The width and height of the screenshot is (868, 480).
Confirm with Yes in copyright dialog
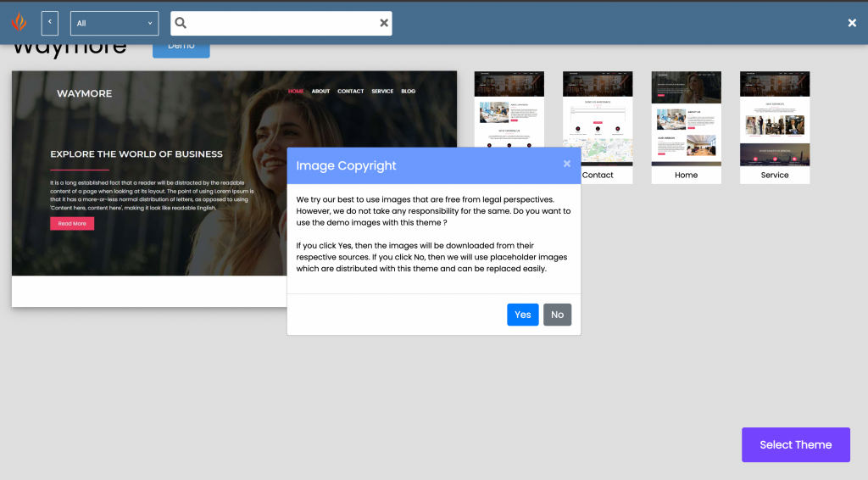tap(522, 315)
